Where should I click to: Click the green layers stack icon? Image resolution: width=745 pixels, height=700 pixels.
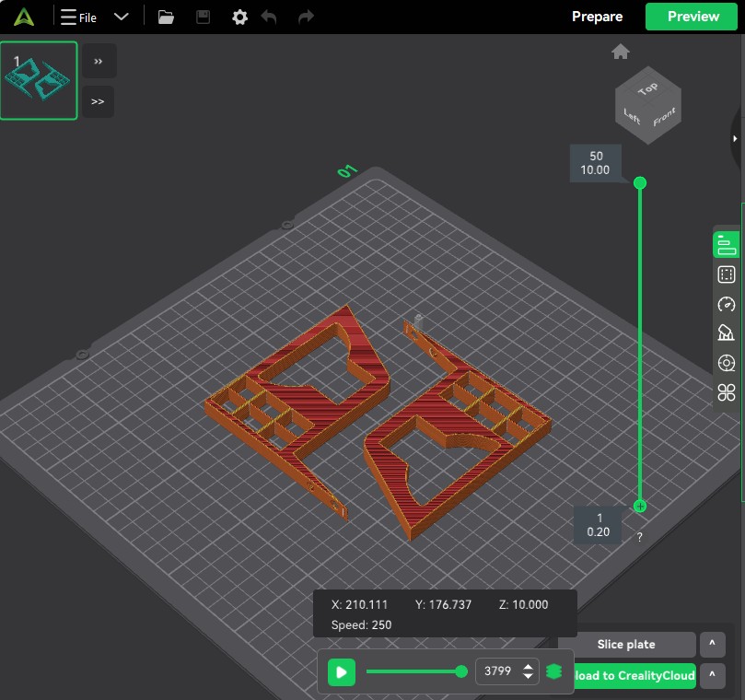pyautogui.click(x=553, y=671)
